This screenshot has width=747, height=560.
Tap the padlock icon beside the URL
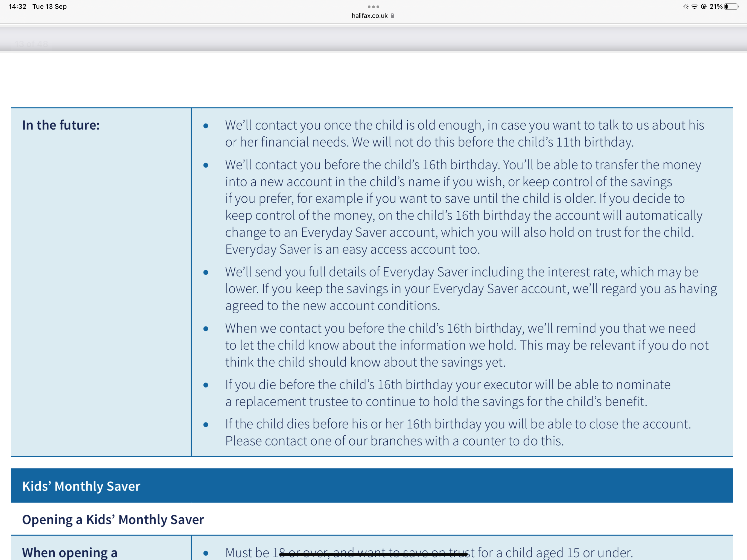(392, 16)
